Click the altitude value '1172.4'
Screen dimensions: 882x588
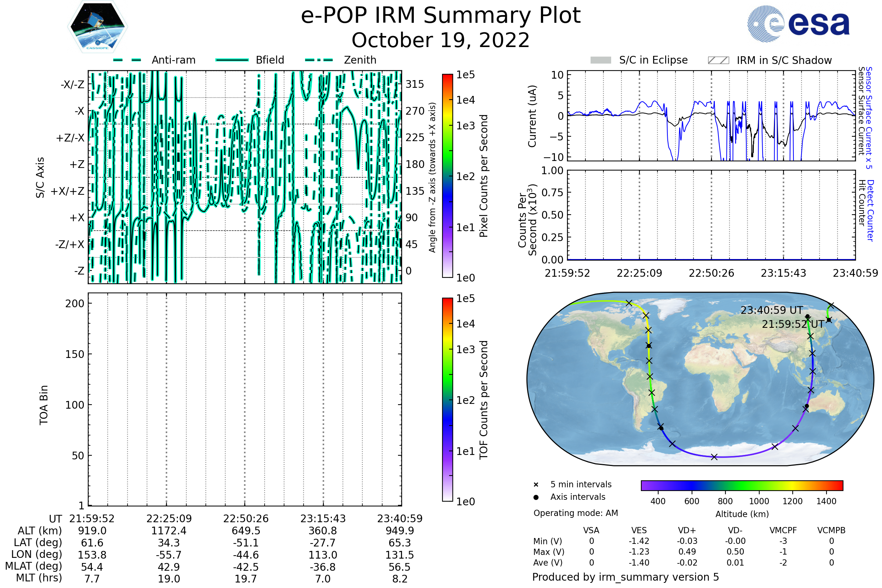click(169, 531)
